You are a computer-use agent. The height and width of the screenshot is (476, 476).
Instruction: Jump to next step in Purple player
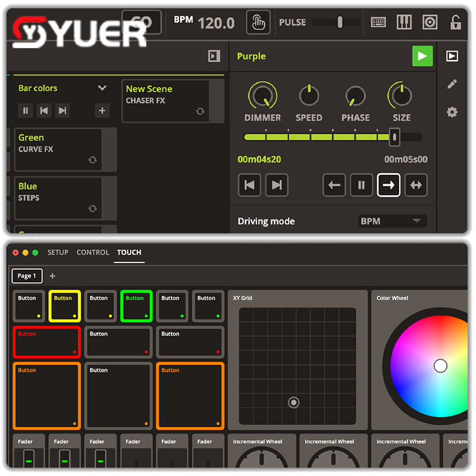tap(277, 185)
